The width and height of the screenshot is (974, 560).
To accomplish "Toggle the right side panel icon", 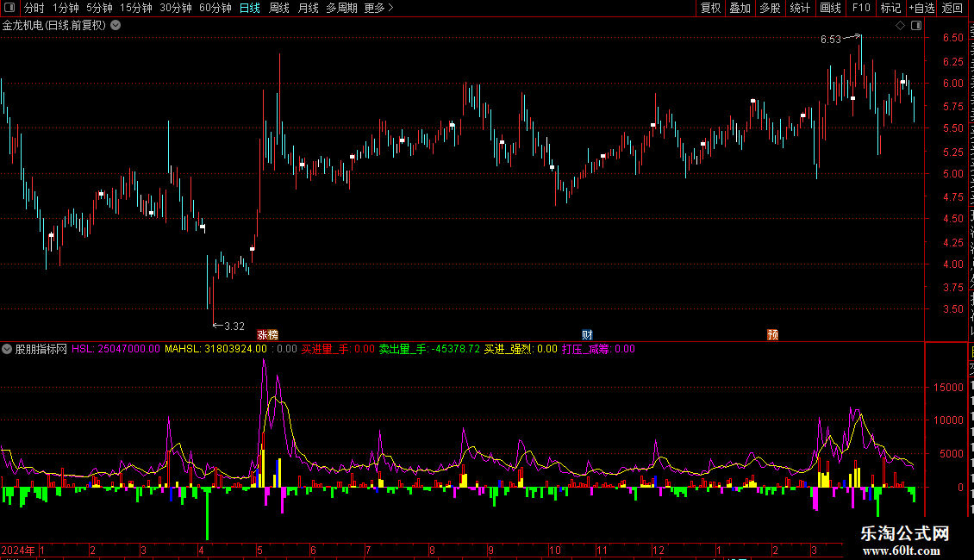I will (x=916, y=26).
